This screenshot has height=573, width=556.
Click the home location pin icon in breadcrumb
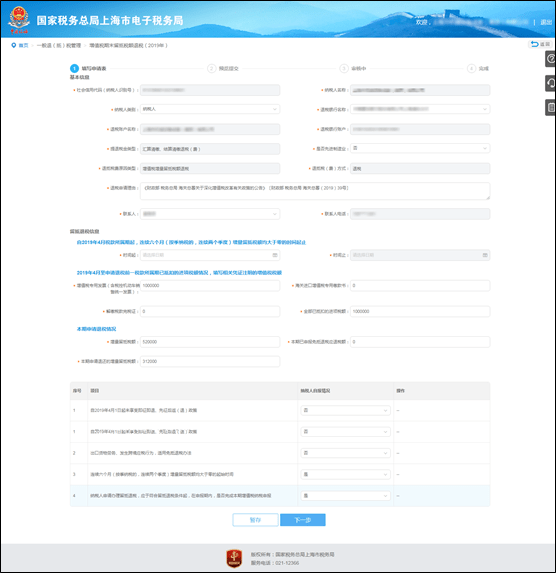pos(14,45)
